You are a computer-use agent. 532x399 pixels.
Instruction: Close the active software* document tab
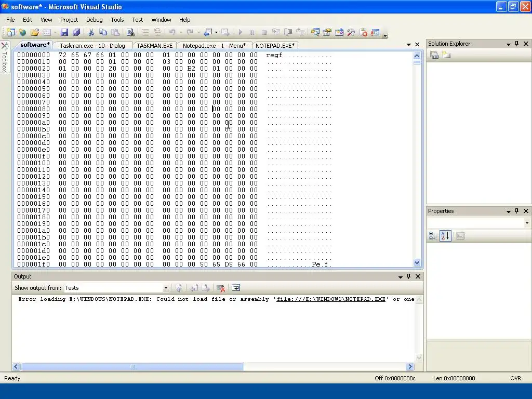point(417,45)
